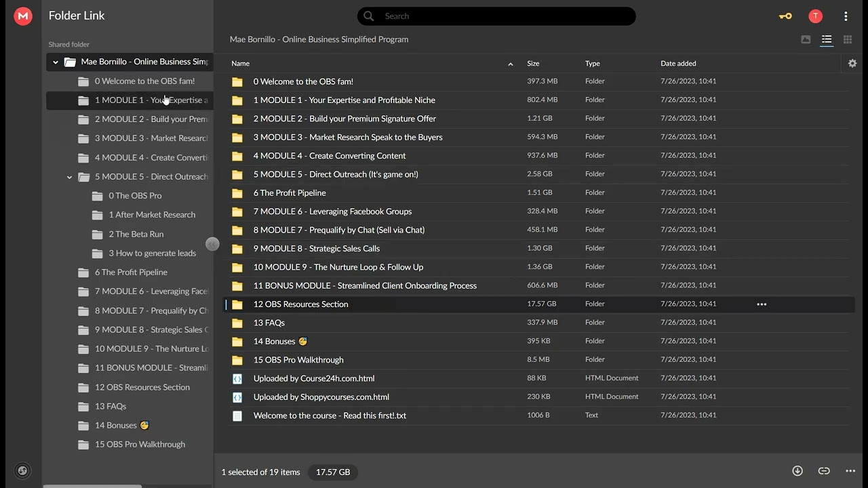Open the top-right three-dot menu
This screenshot has height=488, width=868.
tap(846, 16)
